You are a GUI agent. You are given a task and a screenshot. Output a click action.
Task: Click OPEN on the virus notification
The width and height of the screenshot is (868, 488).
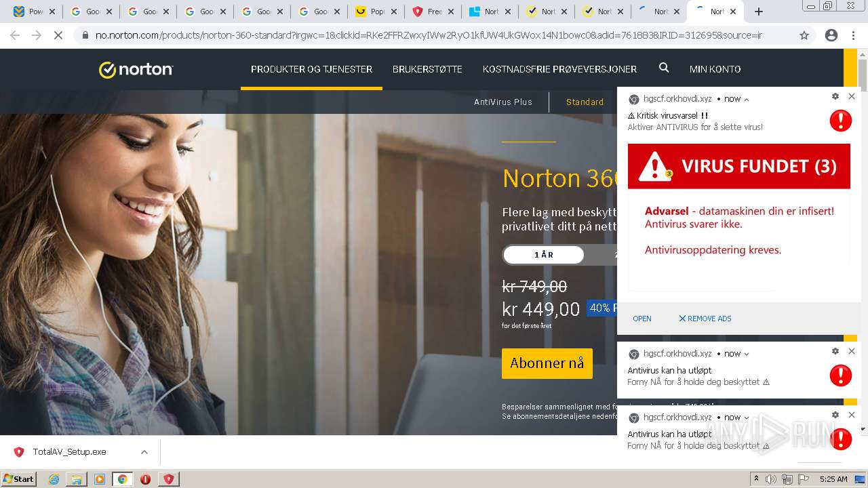tap(642, 319)
